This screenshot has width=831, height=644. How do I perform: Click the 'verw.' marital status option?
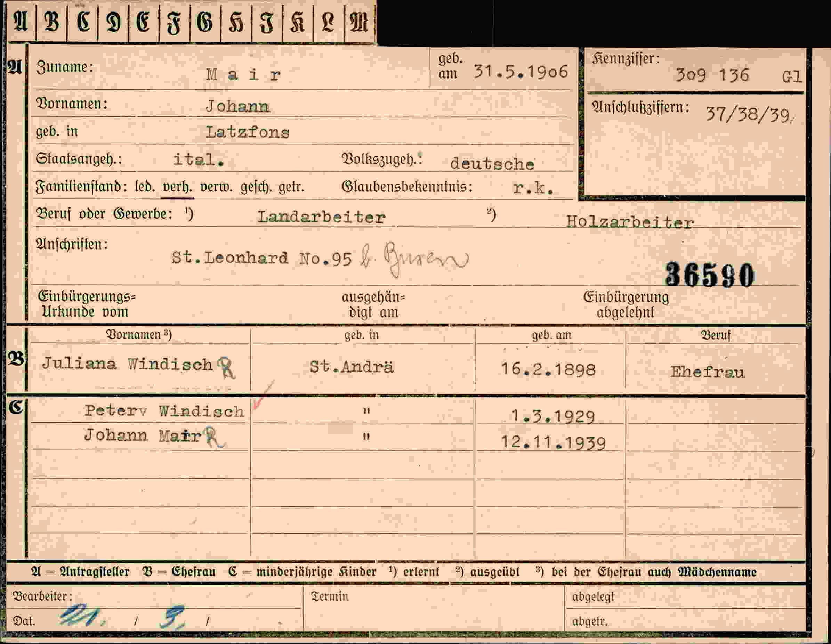(x=216, y=187)
